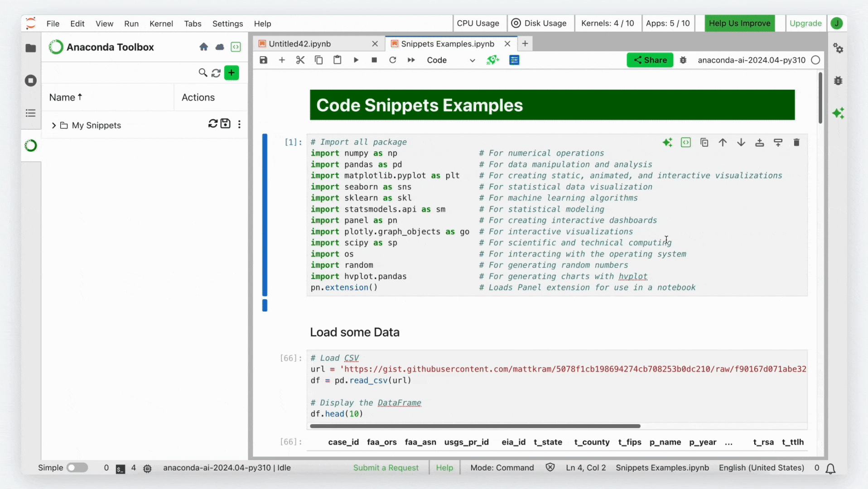Delete the cell using the trash icon
The height and width of the screenshot is (489, 868).
(796, 143)
